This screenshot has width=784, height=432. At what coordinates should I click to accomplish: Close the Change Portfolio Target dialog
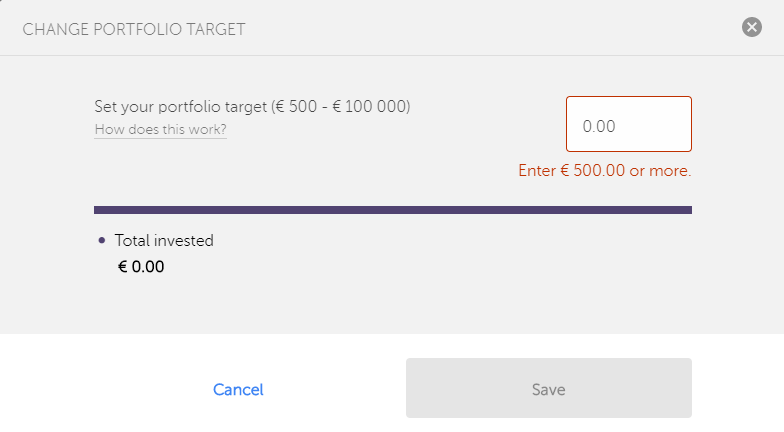(x=752, y=28)
